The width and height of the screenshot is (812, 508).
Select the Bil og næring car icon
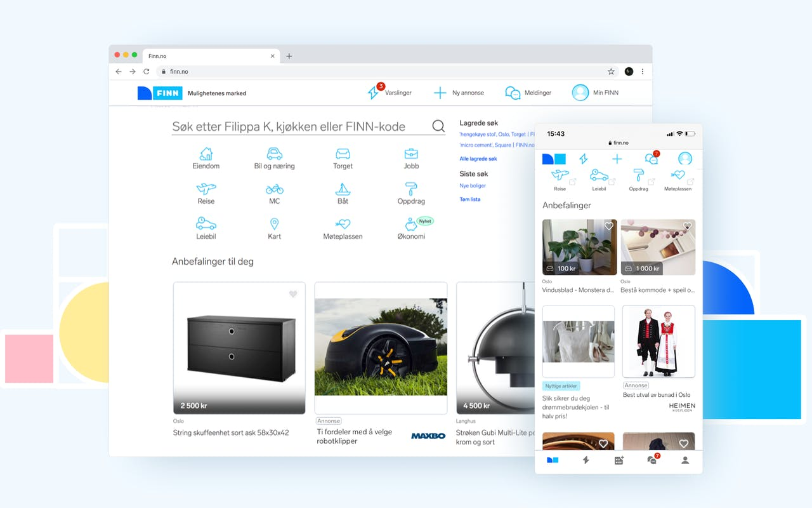click(x=274, y=154)
